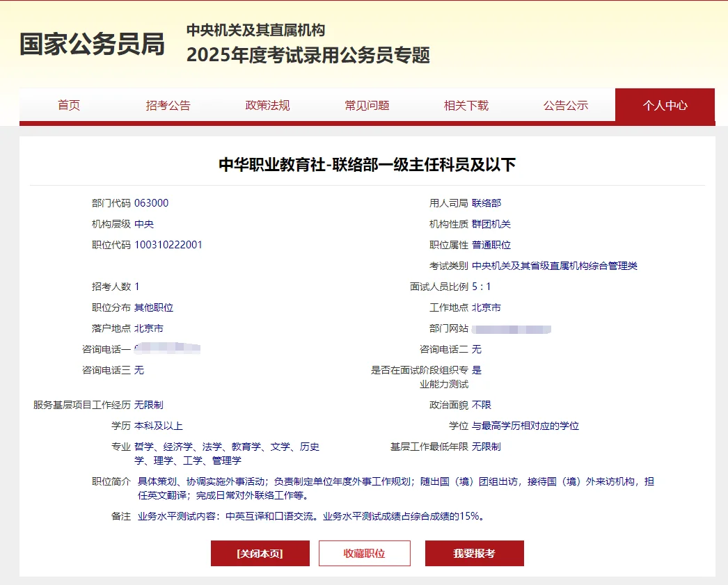Click the 招考人数 value 1
This screenshot has height=585, width=728.
(x=137, y=287)
